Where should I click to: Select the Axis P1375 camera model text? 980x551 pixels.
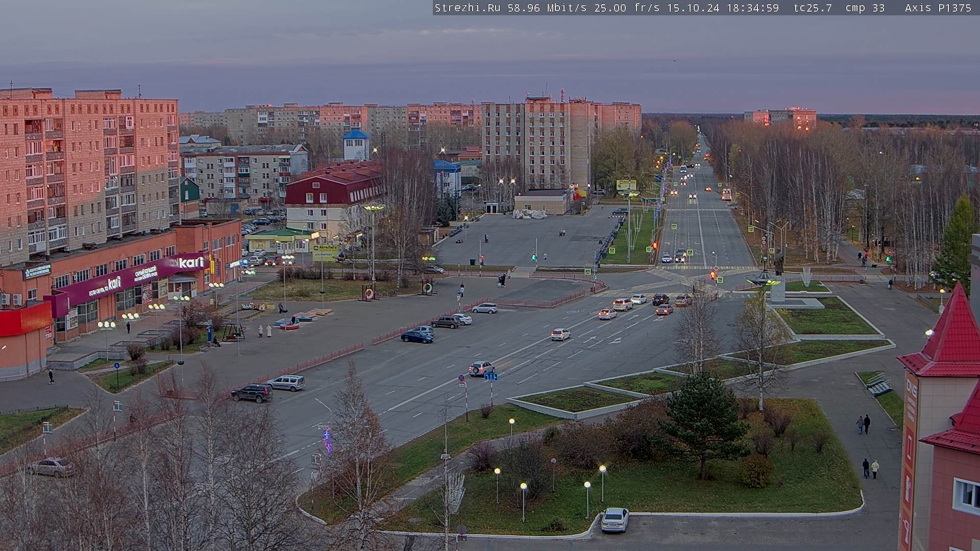(938, 8)
